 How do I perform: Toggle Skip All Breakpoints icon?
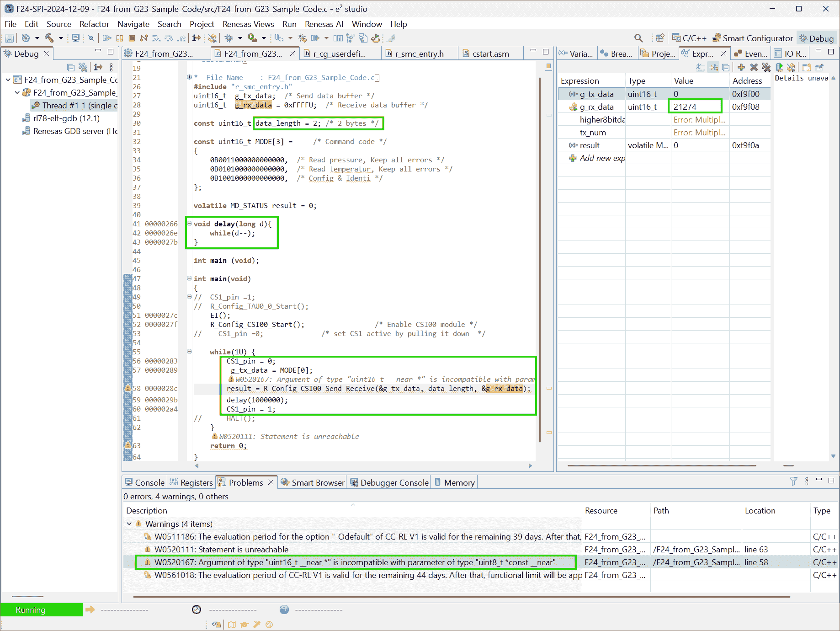click(x=91, y=38)
